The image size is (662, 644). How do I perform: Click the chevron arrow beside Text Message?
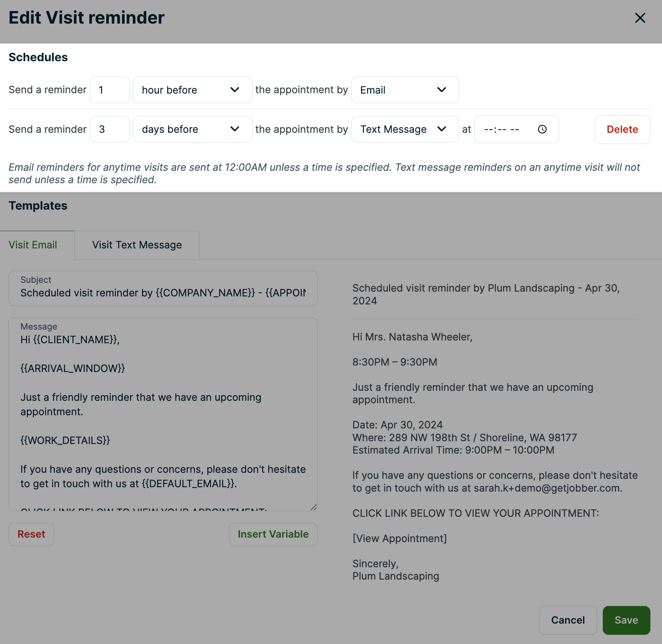tap(442, 129)
